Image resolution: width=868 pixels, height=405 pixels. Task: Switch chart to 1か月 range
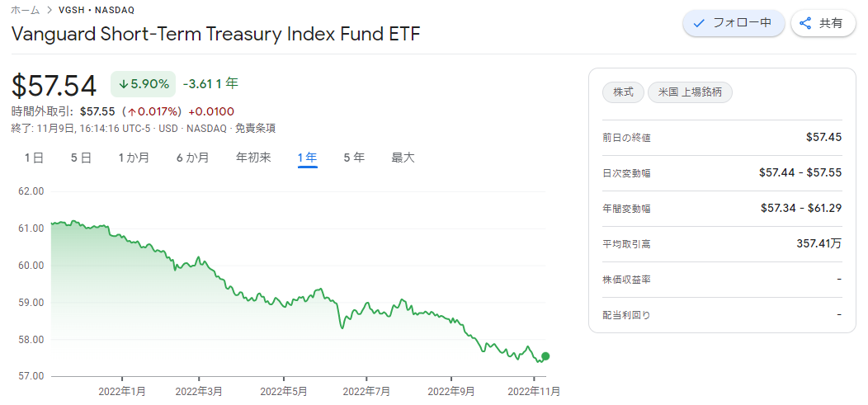[x=134, y=158]
